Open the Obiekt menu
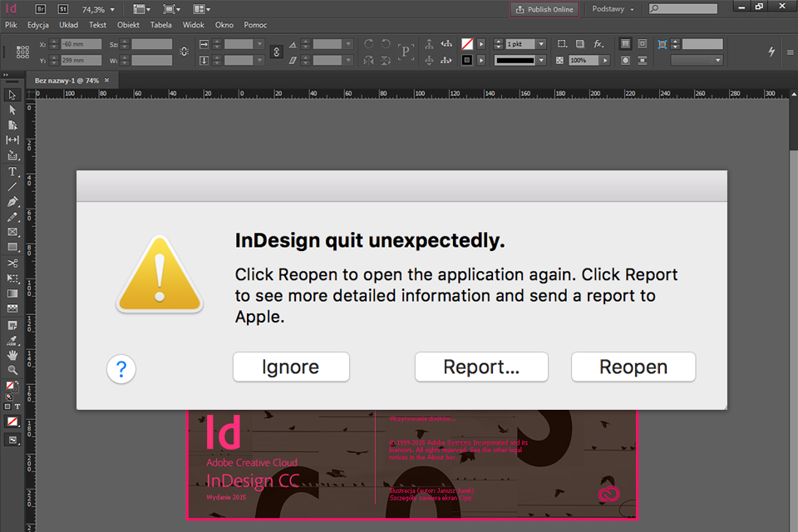Screen dimensions: 798x532 [x=128, y=24]
